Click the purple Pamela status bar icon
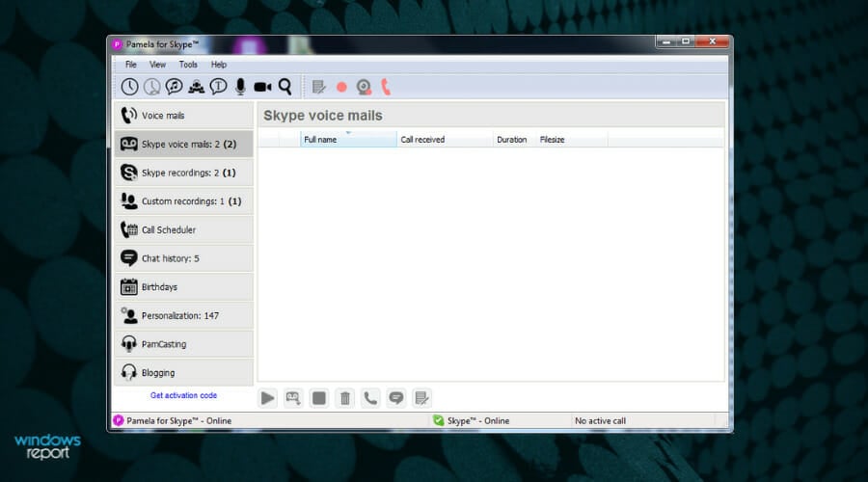 118,420
